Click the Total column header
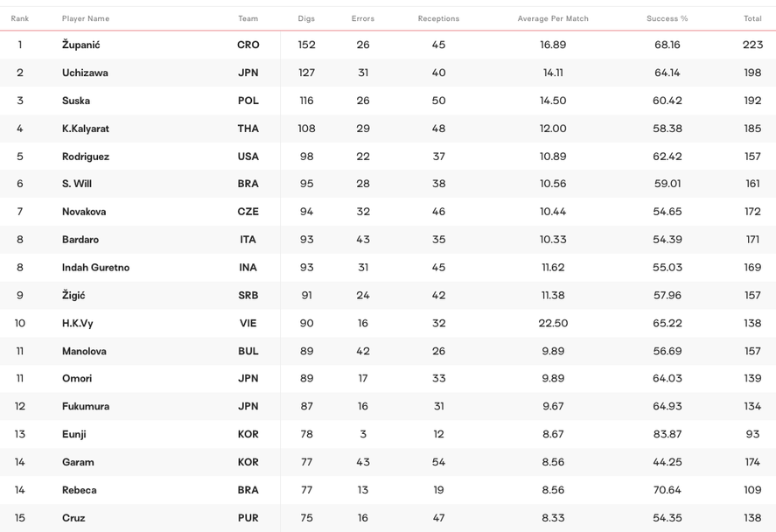 [752, 18]
